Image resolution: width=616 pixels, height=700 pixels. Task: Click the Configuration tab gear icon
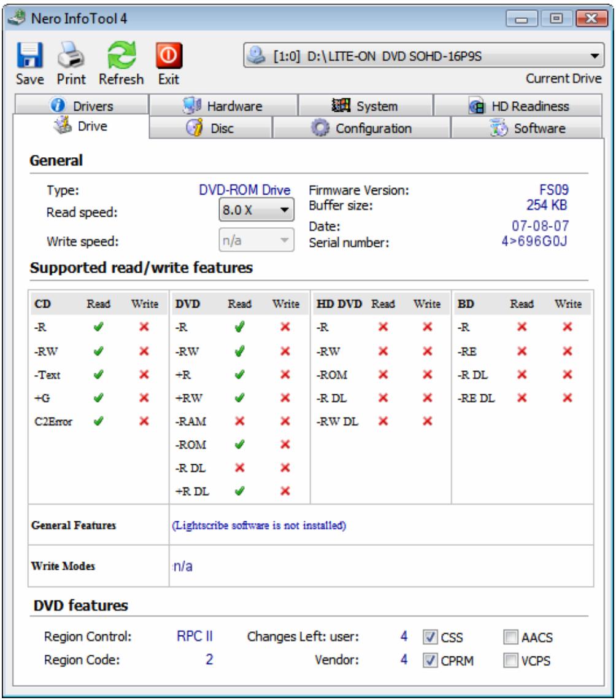320,128
